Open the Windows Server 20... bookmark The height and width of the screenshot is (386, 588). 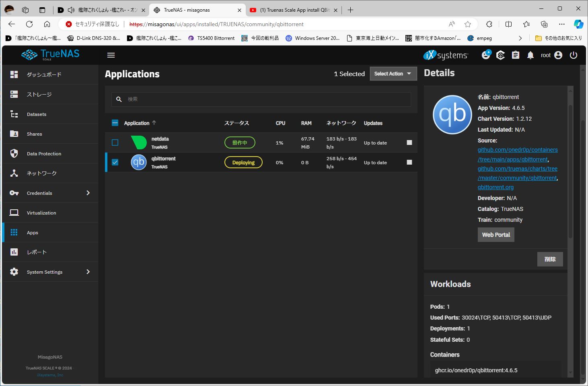point(313,38)
